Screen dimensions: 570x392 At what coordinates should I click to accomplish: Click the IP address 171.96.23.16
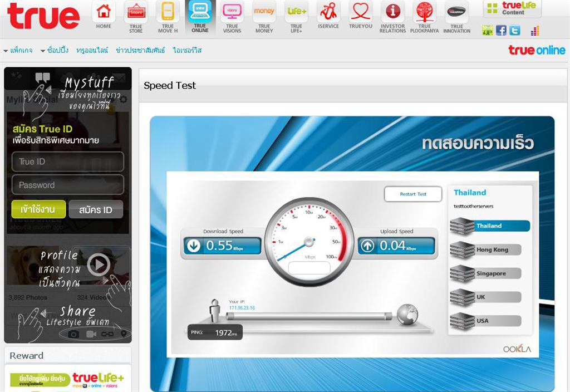point(242,307)
